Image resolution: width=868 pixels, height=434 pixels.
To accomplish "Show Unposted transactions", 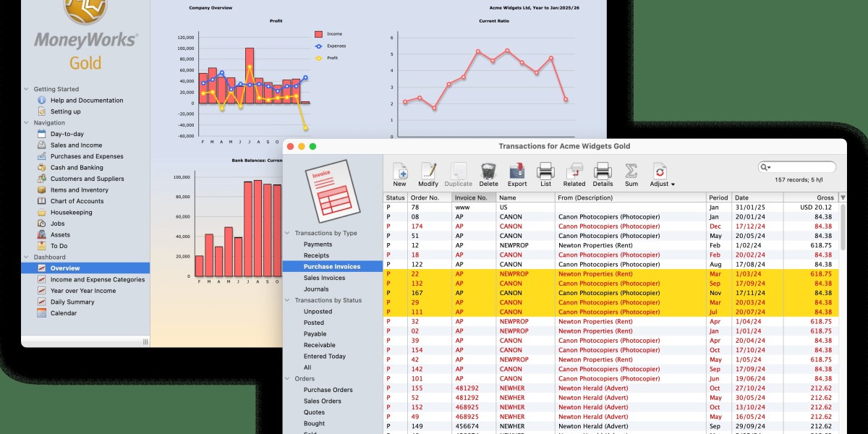I will point(318,312).
